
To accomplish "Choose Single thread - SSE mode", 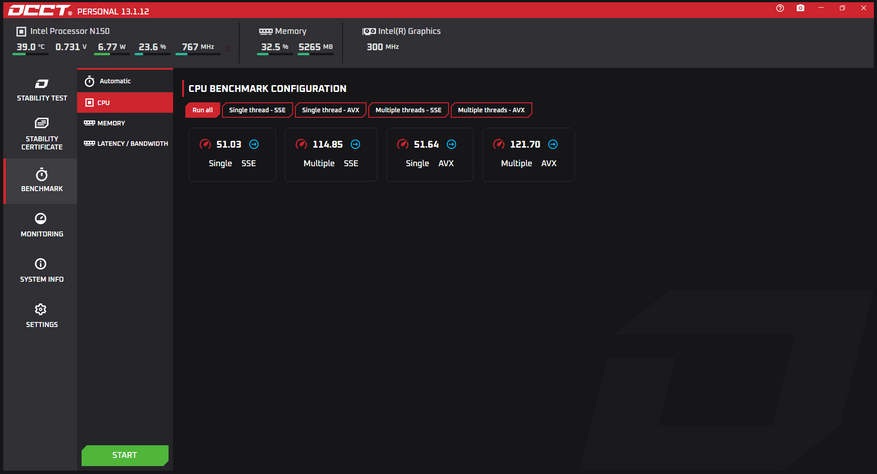I will click(257, 110).
